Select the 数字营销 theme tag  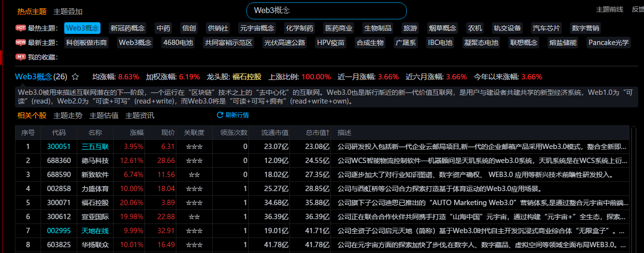tap(586, 28)
